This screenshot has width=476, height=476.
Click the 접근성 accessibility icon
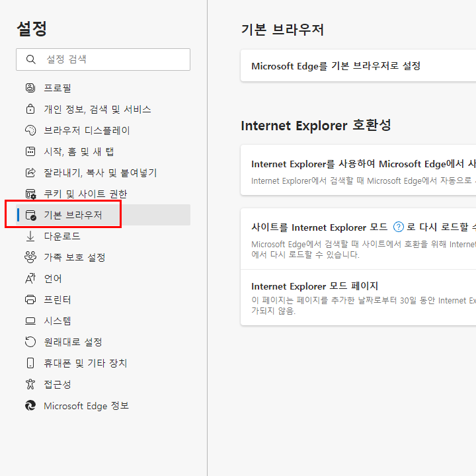(30, 384)
